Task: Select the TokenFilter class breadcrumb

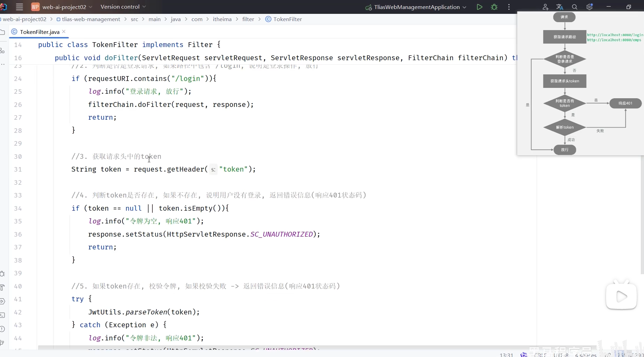Action: pos(284,19)
